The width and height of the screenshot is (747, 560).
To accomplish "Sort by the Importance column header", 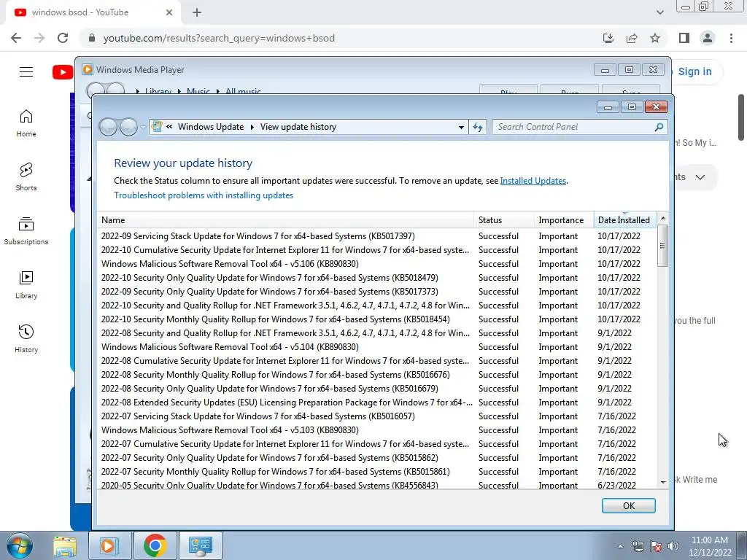I will [x=564, y=220].
